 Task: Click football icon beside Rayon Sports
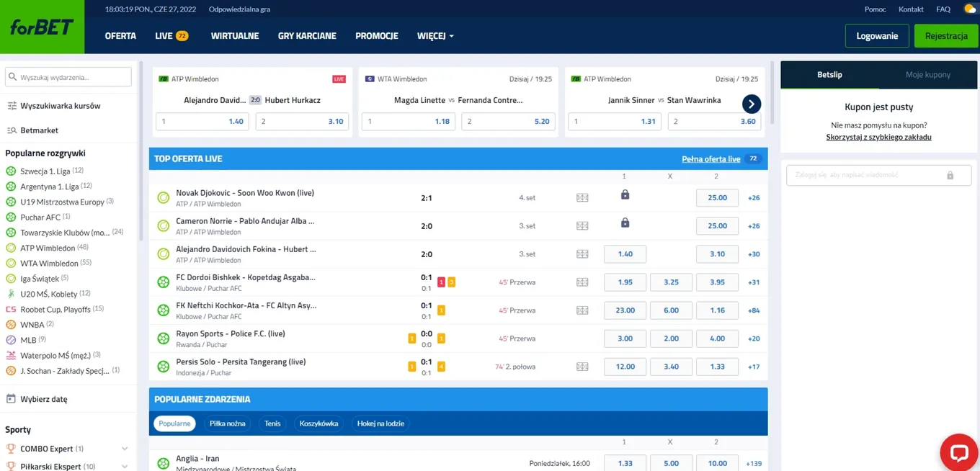[164, 338]
